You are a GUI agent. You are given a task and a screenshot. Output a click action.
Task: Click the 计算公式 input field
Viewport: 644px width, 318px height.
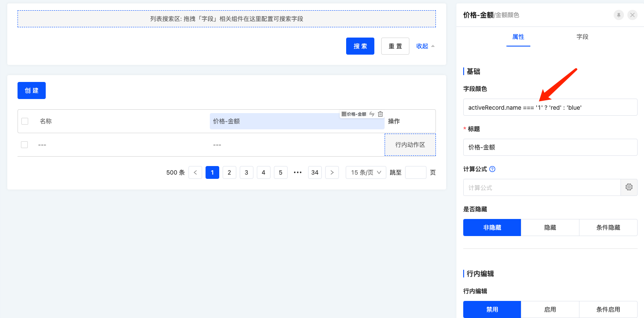tap(542, 187)
